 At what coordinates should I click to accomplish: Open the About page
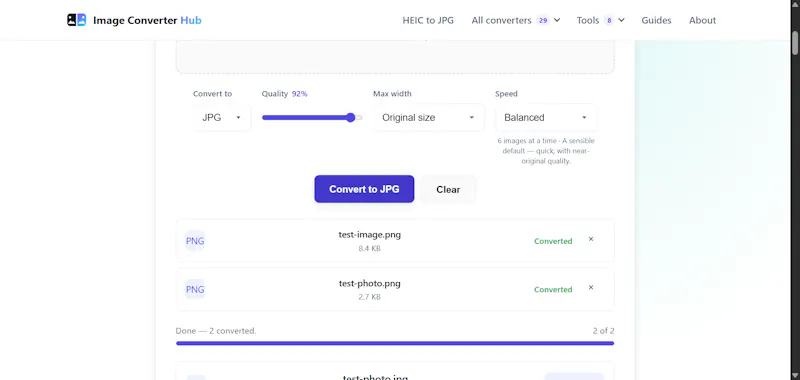pos(703,20)
